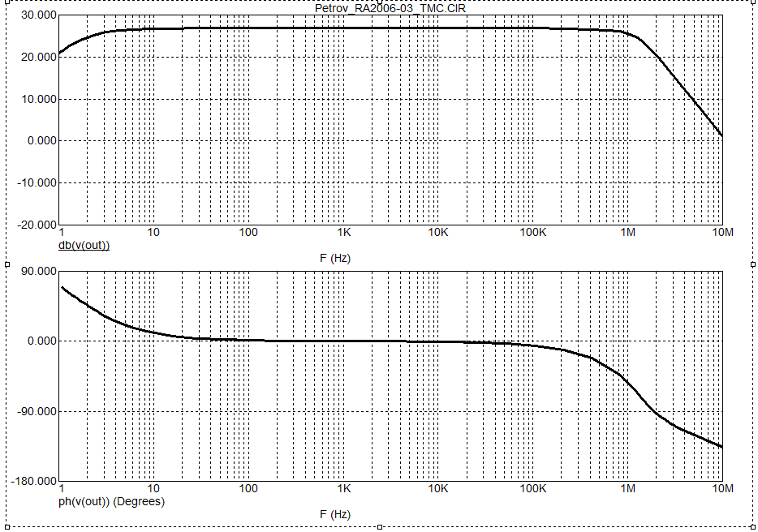Click the left-middle selection handle of the frame
Viewport: 758px width, 532px height.
[7, 264]
